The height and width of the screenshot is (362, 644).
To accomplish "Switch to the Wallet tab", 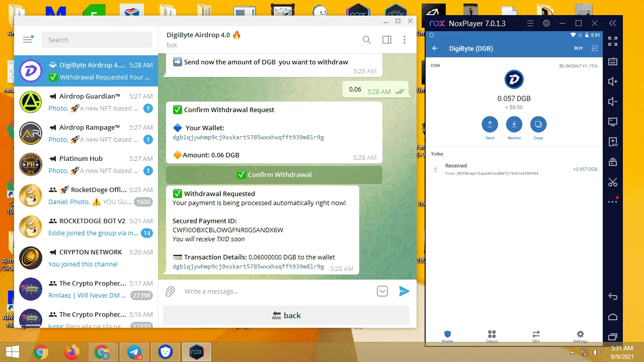I will pyautogui.click(x=447, y=336).
